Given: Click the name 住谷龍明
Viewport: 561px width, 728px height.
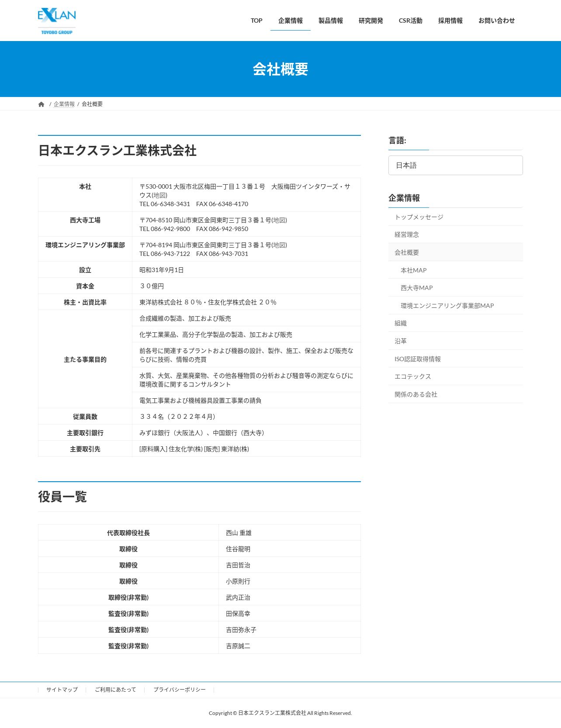Looking at the screenshot, I should point(238,549).
